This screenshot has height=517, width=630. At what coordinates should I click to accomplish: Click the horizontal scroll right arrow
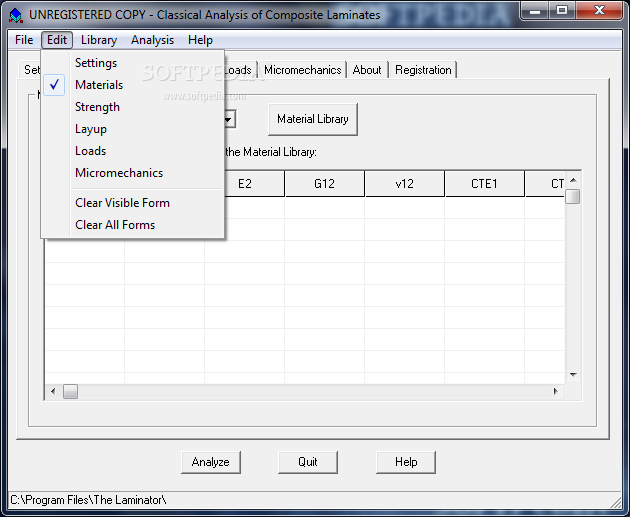[556, 391]
